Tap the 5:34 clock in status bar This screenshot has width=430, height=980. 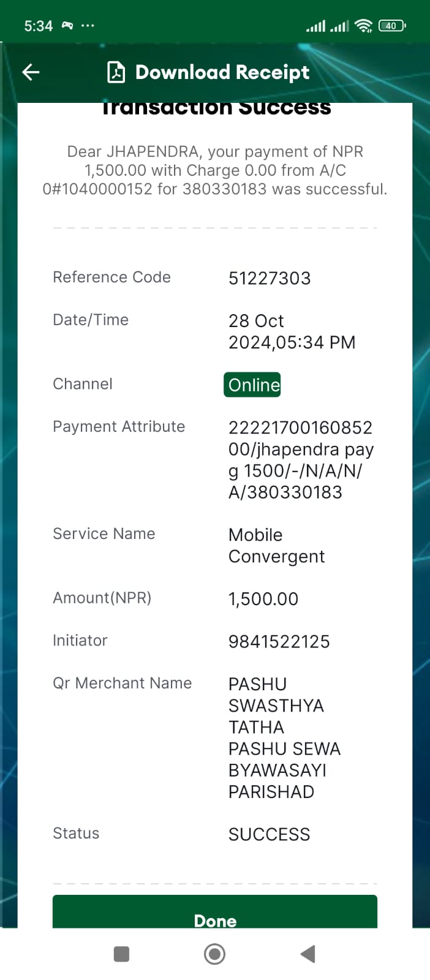pos(38,26)
